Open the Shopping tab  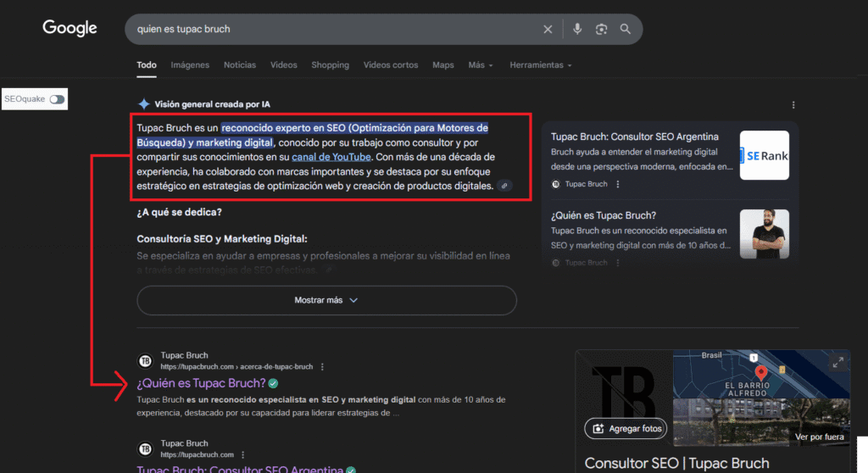[330, 65]
